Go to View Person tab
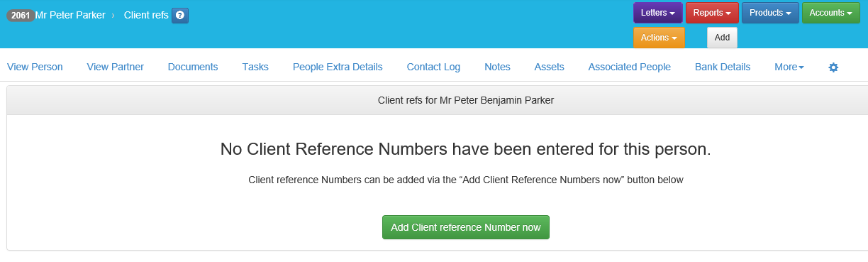Screen dimensions: 868x262 click(35, 67)
